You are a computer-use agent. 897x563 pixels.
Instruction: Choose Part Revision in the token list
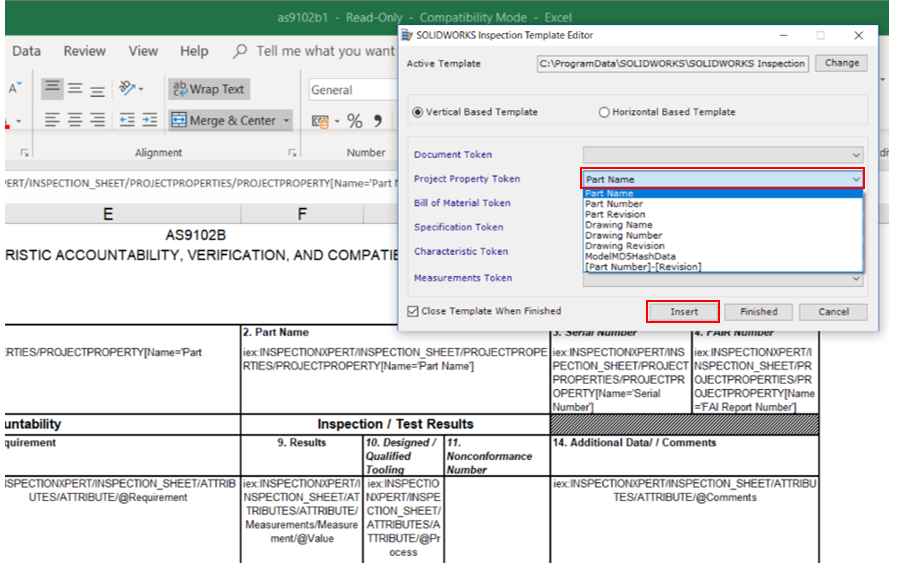click(723, 214)
